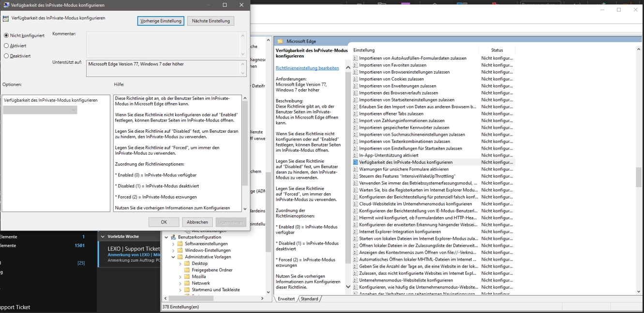Image resolution: width=644 pixels, height=313 pixels.
Task: Collapse the 'Vorletzte Woche' mail group
Action: coord(103,237)
